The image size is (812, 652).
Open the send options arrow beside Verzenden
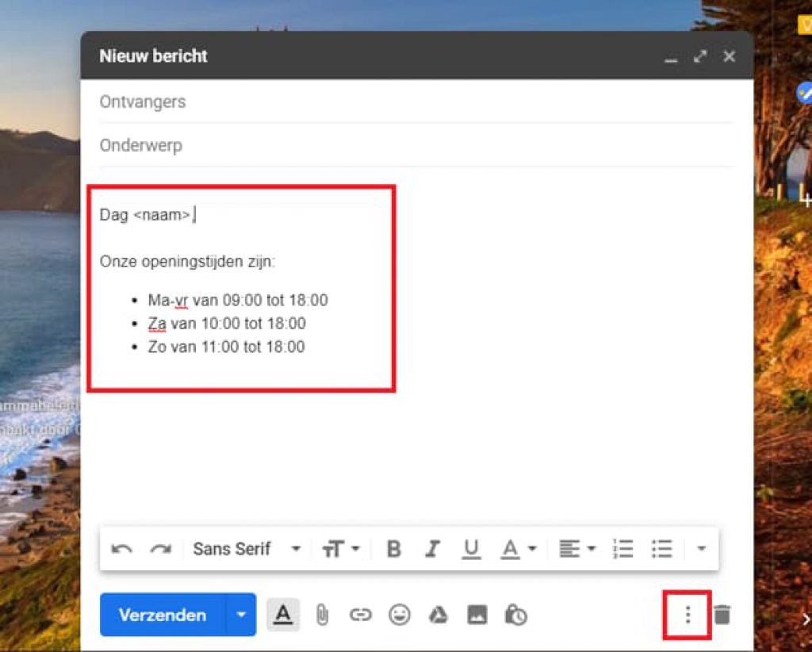click(241, 615)
